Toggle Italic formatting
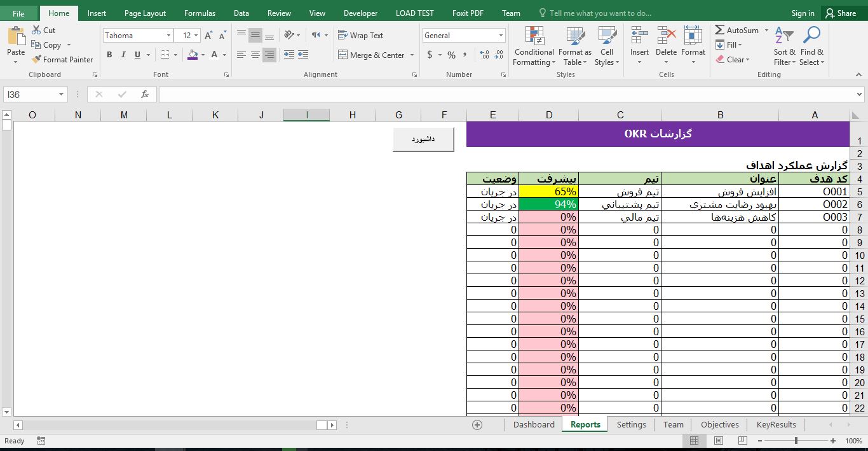The height and width of the screenshot is (451, 868). point(122,55)
